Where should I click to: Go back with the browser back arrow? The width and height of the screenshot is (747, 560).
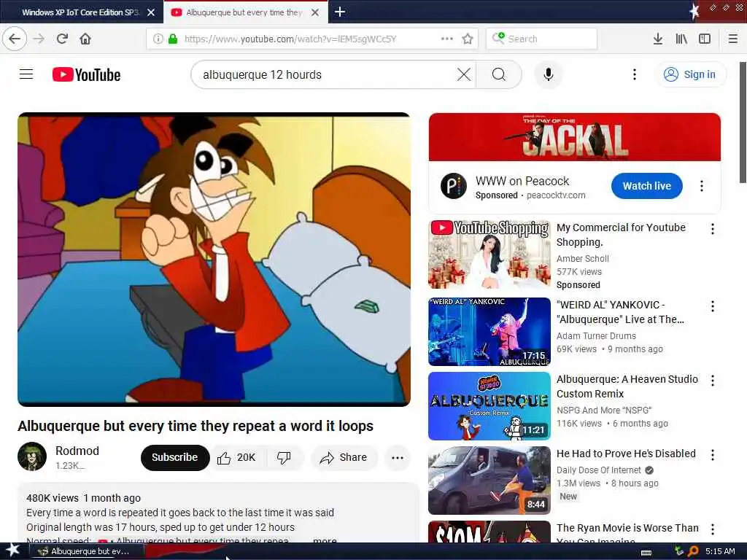click(15, 39)
